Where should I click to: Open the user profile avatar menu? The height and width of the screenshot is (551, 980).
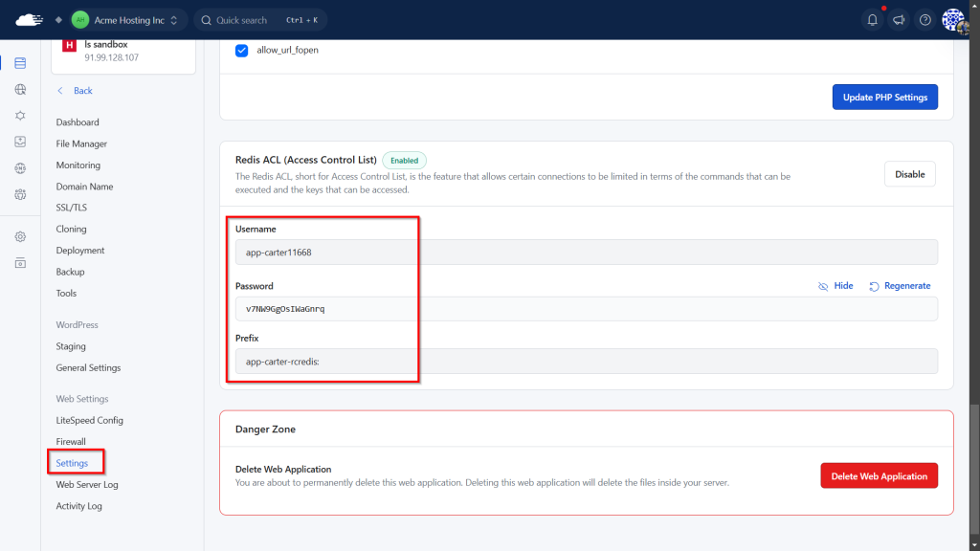[954, 20]
